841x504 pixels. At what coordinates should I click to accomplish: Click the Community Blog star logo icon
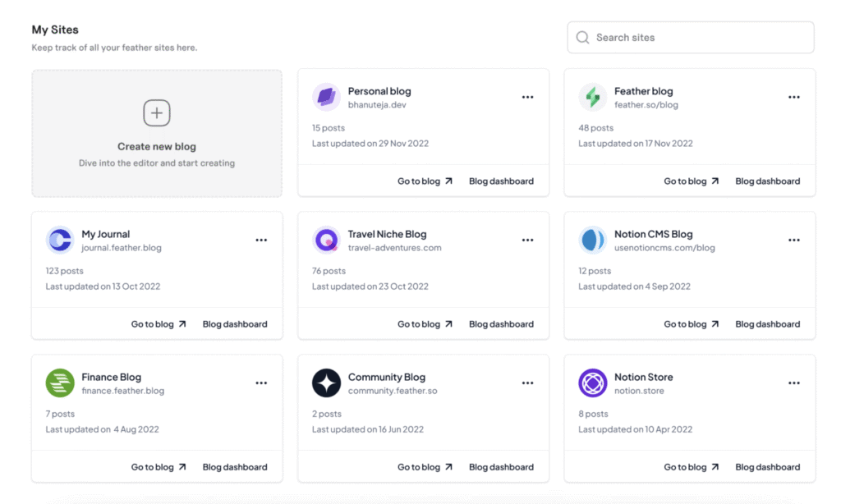click(326, 383)
